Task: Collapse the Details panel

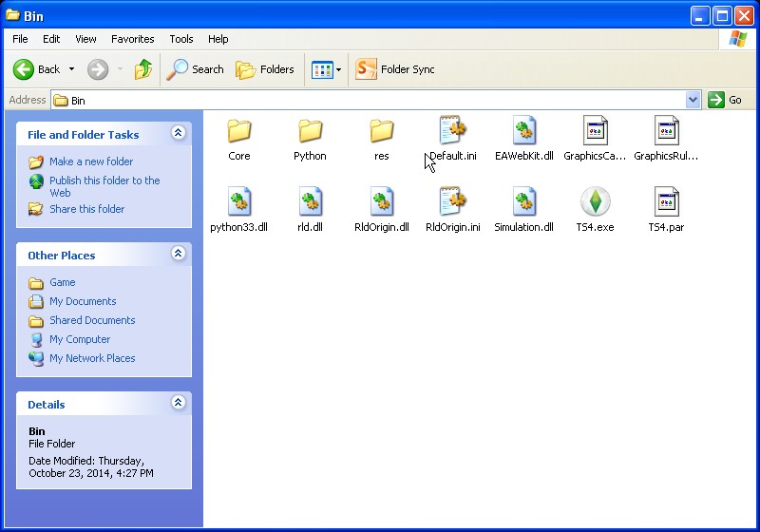Action: 179,402
